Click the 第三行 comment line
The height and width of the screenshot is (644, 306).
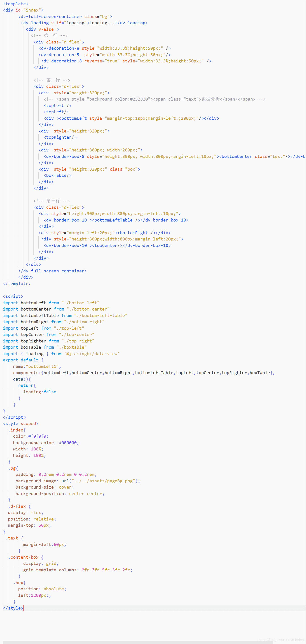[52, 201]
